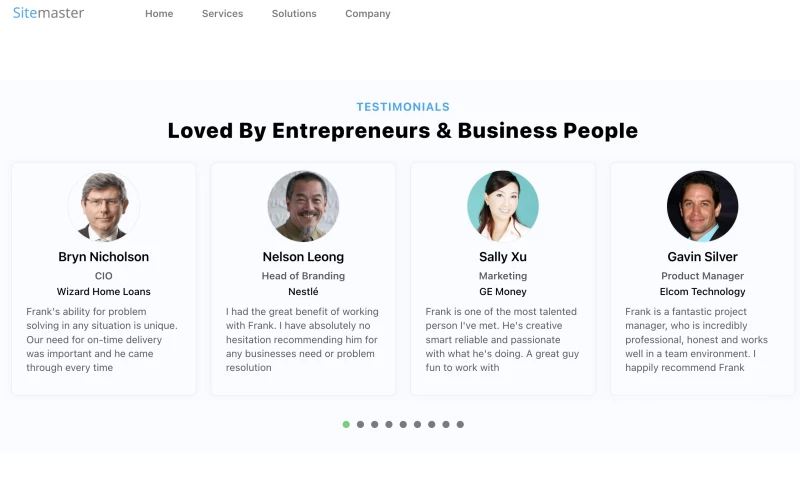Go to the last carousel dot
The image size is (800, 480).
[x=460, y=425]
